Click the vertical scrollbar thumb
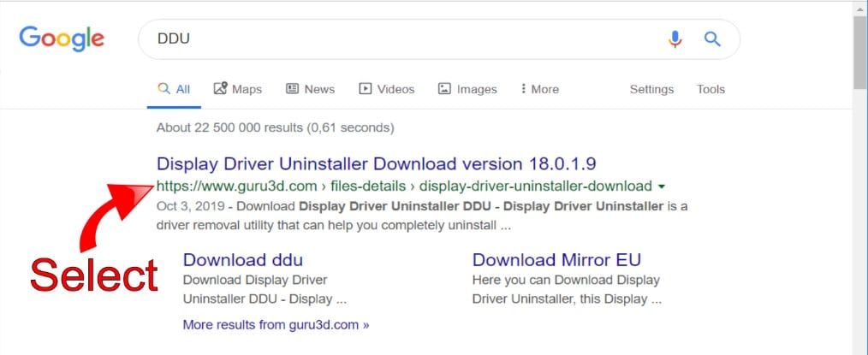This screenshot has width=868, height=355. (x=860, y=51)
